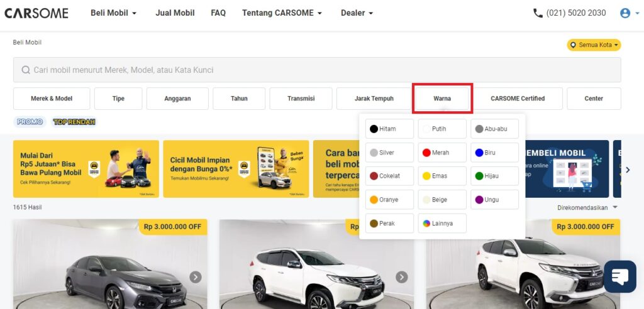Choose the Merah color filter

coord(442,153)
